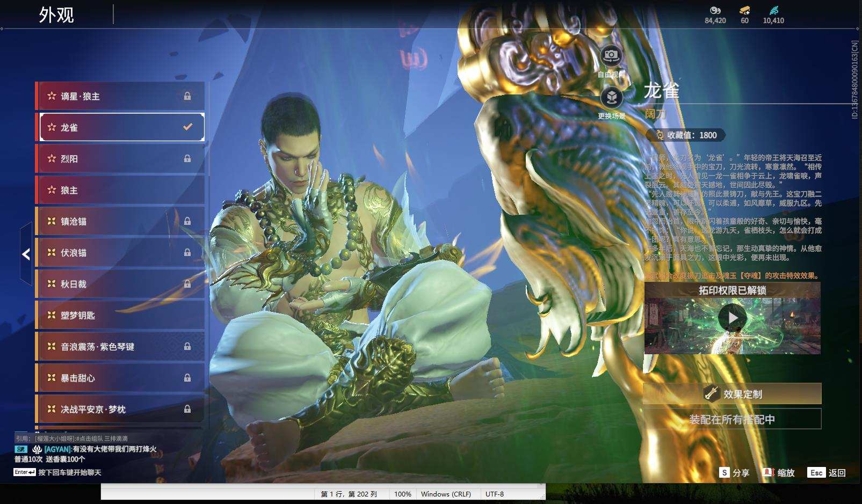862x504 pixels.
Task: Click the 外观 page title
Action: [56, 15]
